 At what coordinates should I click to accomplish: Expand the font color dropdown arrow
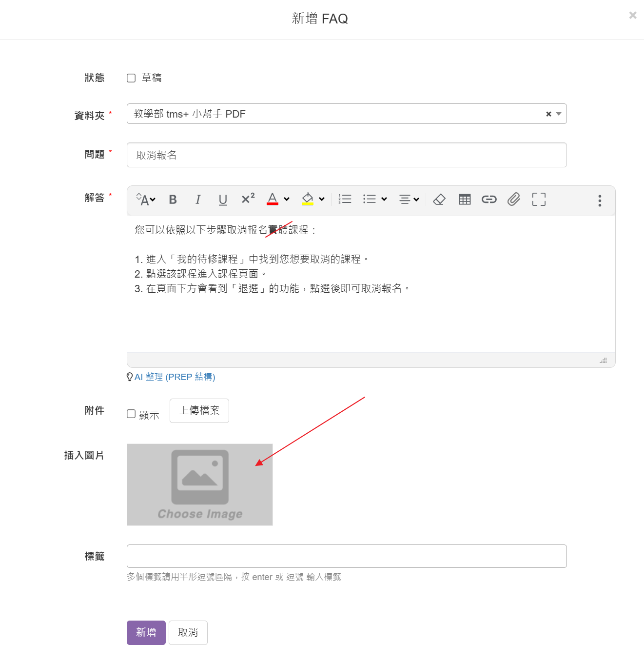(287, 199)
